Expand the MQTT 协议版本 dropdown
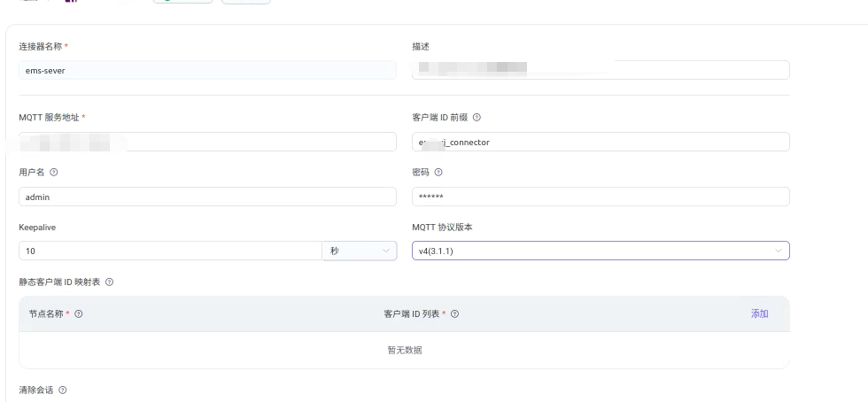The image size is (868, 402). coord(600,251)
